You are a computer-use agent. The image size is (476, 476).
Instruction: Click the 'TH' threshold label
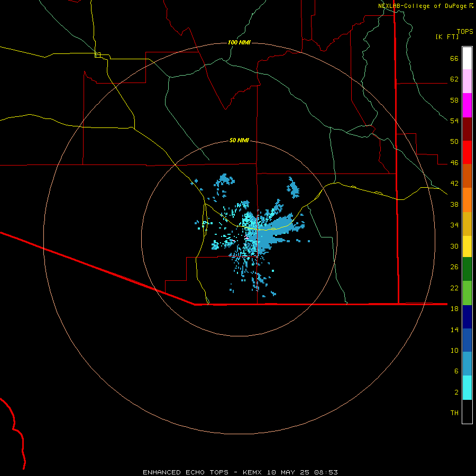click(x=454, y=413)
